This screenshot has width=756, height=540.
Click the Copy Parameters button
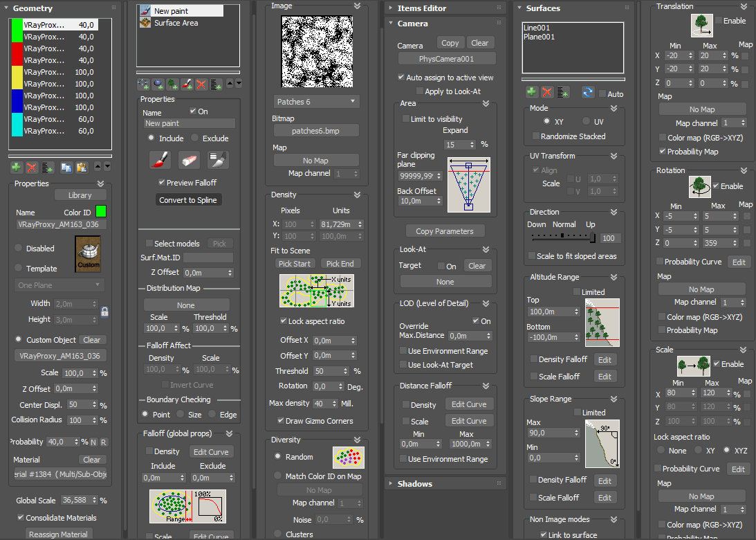[x=445, y=231]
